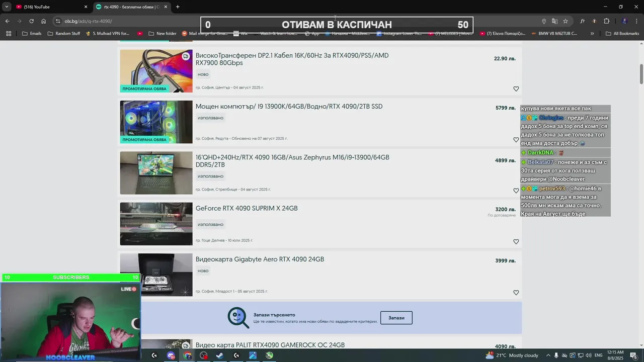The height and width of the screenshot is (362, 644).
Task: Open the All Bookmarks folder
Action: [x=622, y=34]
